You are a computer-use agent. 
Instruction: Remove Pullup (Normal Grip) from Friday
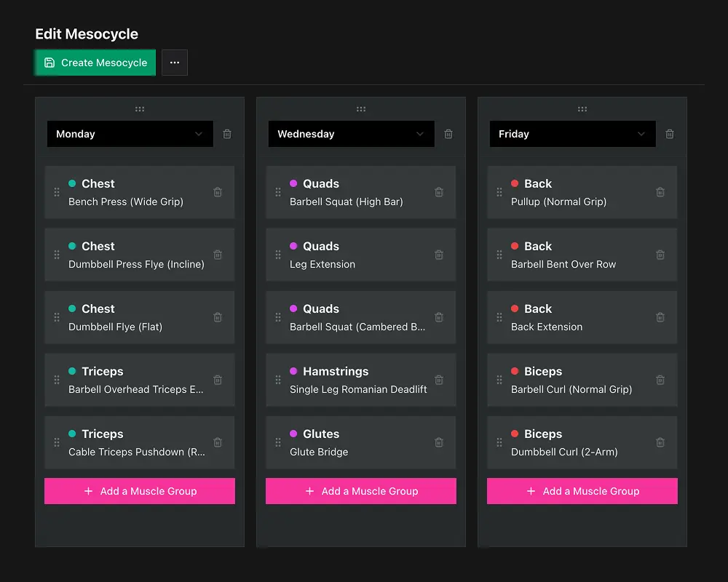point(660,192)
